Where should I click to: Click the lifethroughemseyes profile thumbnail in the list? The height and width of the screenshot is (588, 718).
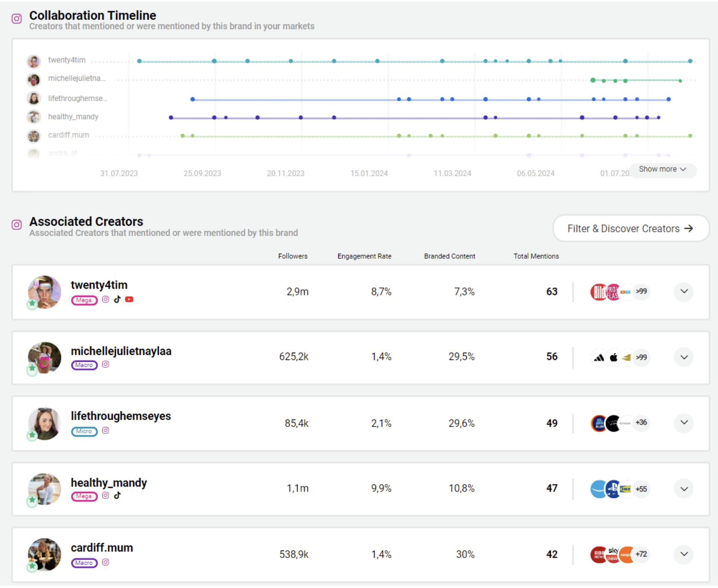pyautogui.click(x=44, y=423)
